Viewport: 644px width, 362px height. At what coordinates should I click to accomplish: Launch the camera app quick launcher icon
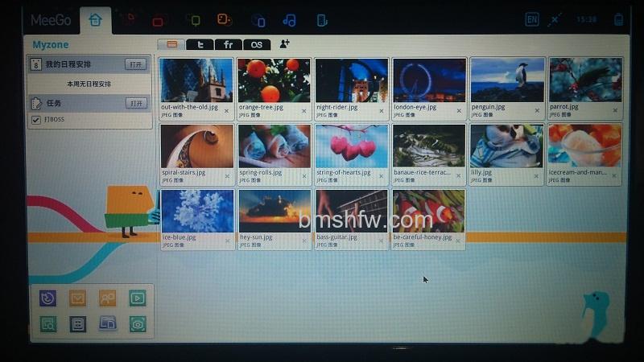coord(137,324)
